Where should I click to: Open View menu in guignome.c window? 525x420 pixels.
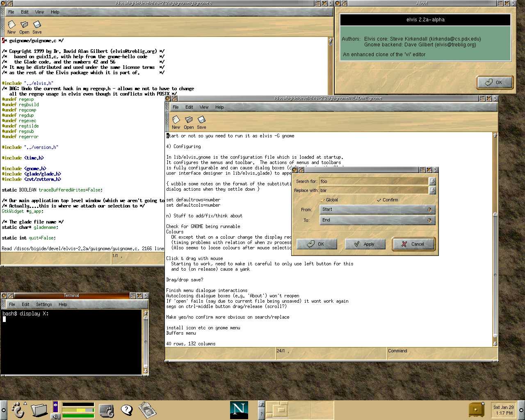click(39, 12)
